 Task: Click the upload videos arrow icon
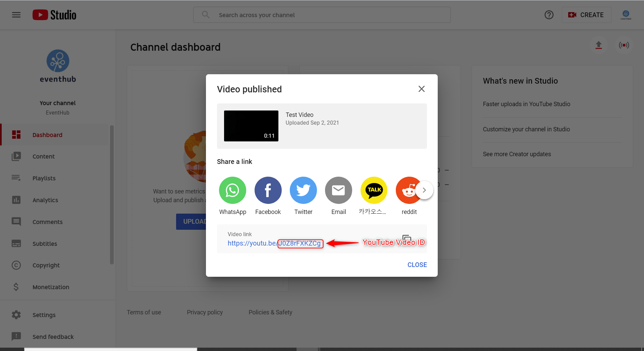(599, 45)
